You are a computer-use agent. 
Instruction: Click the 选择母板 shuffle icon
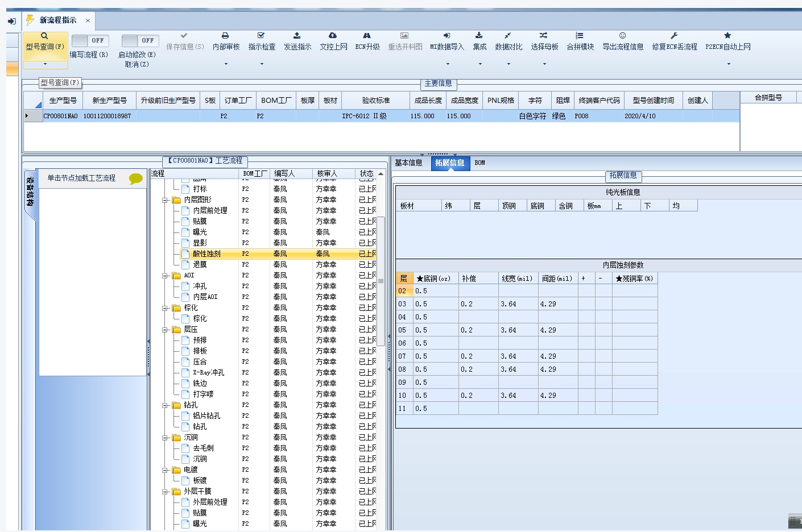[544, 35]
